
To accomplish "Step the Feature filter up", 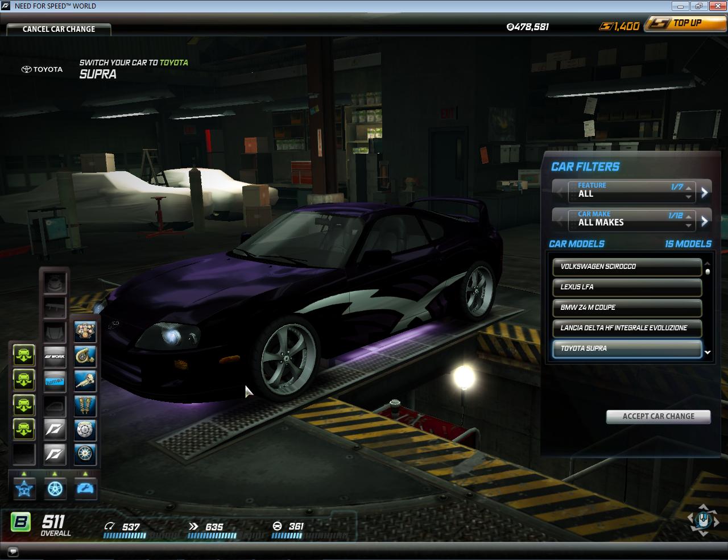I will 689,187.
